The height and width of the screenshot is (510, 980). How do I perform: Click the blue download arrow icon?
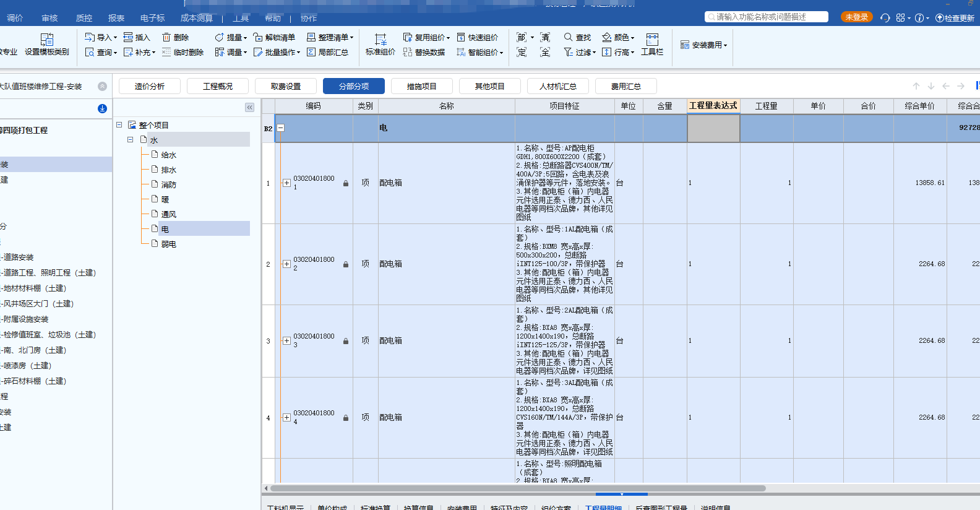click(x=103, y=109)
